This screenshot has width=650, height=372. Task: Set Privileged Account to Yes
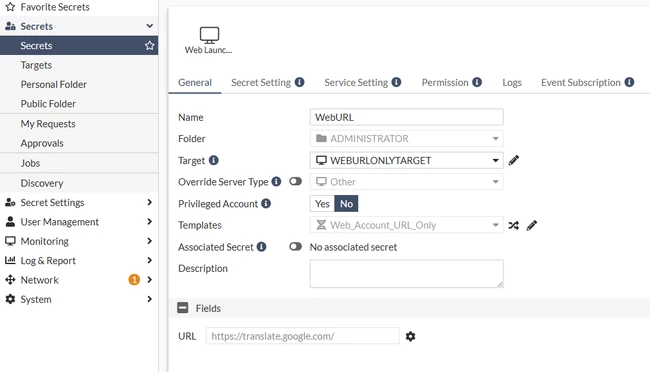click(322, 204)
